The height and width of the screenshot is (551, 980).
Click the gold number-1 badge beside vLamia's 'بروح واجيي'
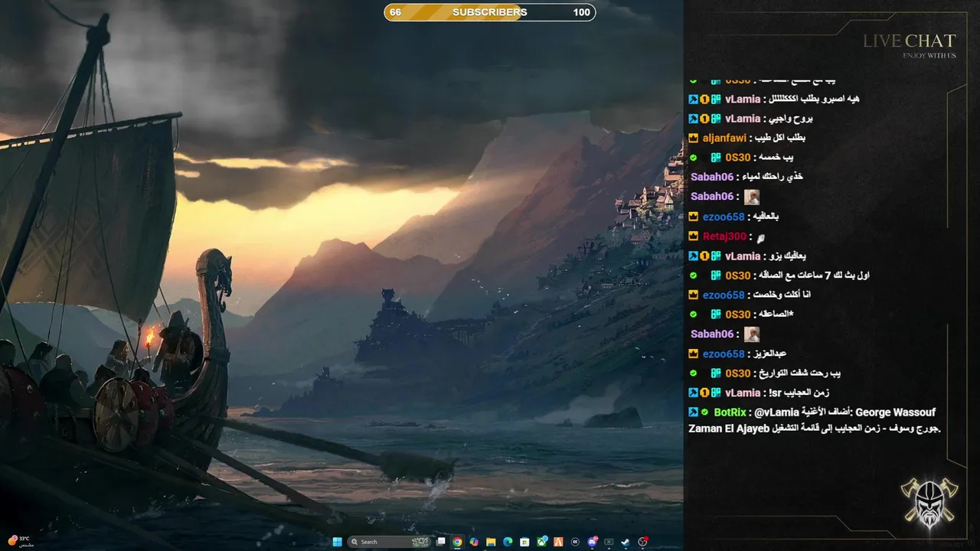(x=704, y=119)
